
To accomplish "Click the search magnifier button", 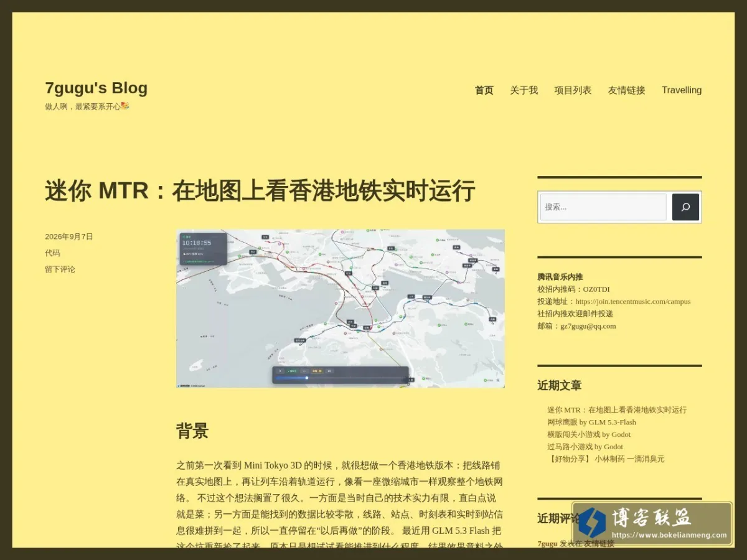I will click(x=685, y=207).
